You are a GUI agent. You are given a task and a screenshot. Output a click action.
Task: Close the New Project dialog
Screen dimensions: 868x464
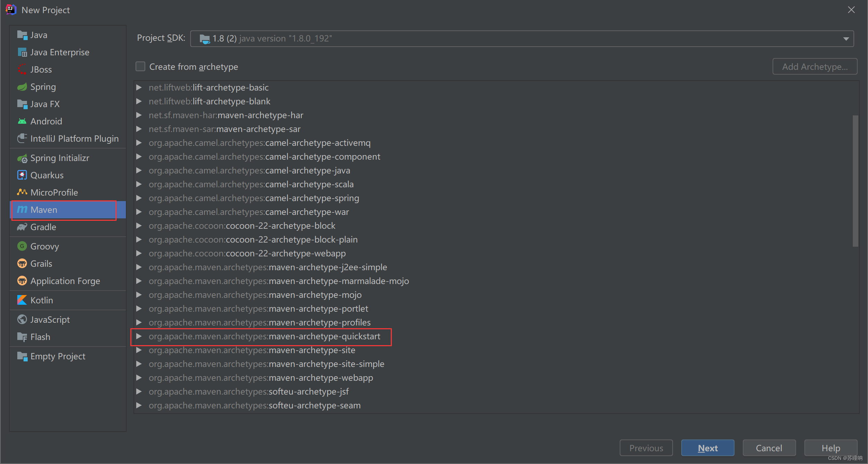851,10
